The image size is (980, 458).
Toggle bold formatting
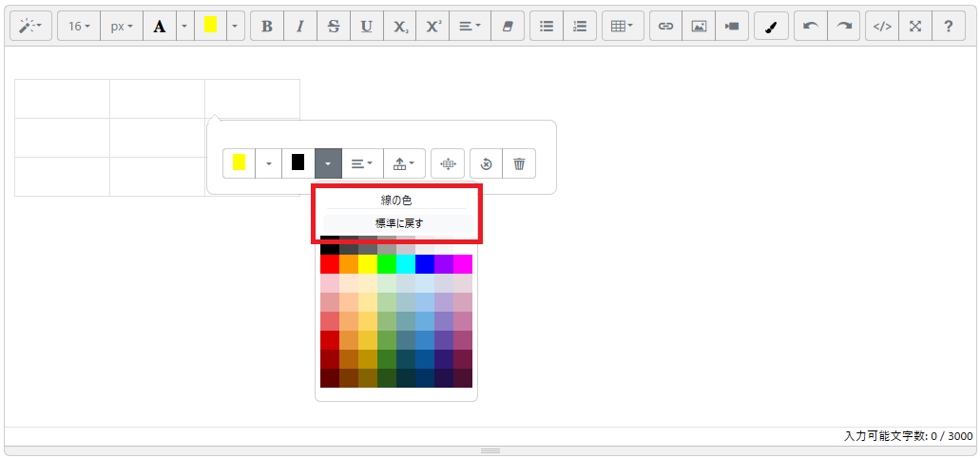click(x=267, y=27)
